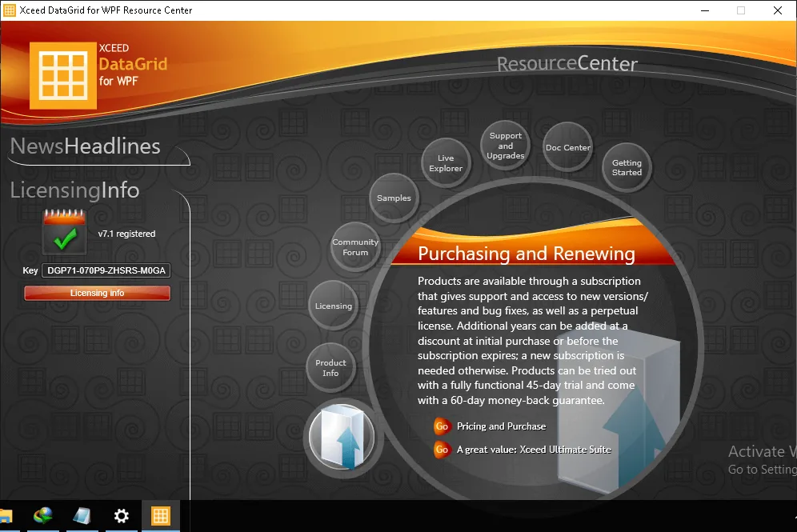Click the LicensingInfo heading
The image size is (797, 532).
[74, 190]
